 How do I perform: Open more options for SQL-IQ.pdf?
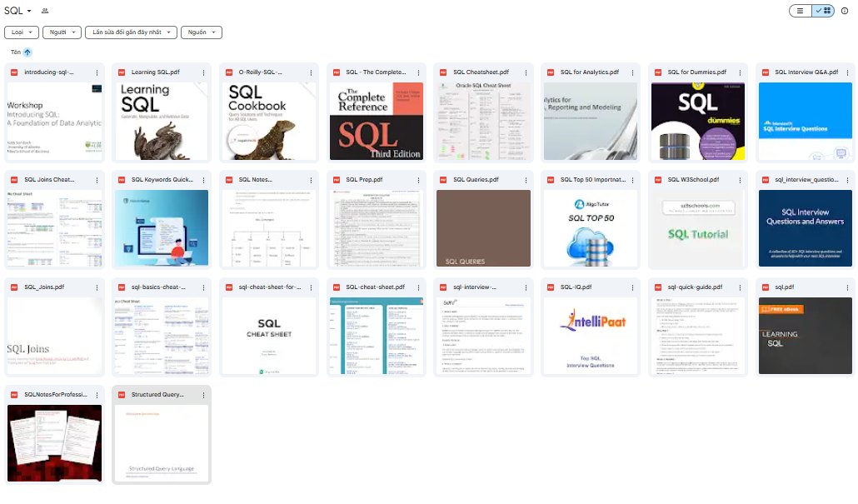coord(632,288)
